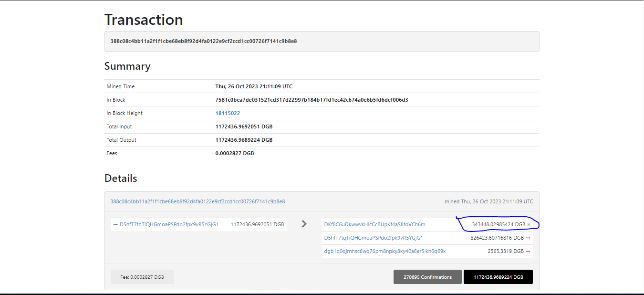Click the transaction ID box under the Transaction heading
644x295 pixels.
point(322,41)
